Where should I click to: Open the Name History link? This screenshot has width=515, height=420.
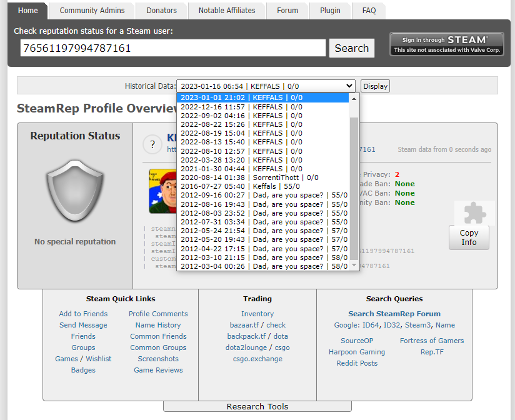(x=158, y=325)
